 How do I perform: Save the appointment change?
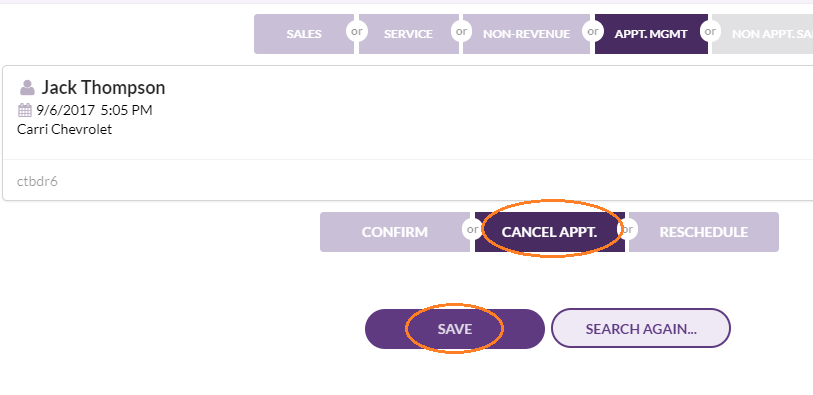coord(455,329)
